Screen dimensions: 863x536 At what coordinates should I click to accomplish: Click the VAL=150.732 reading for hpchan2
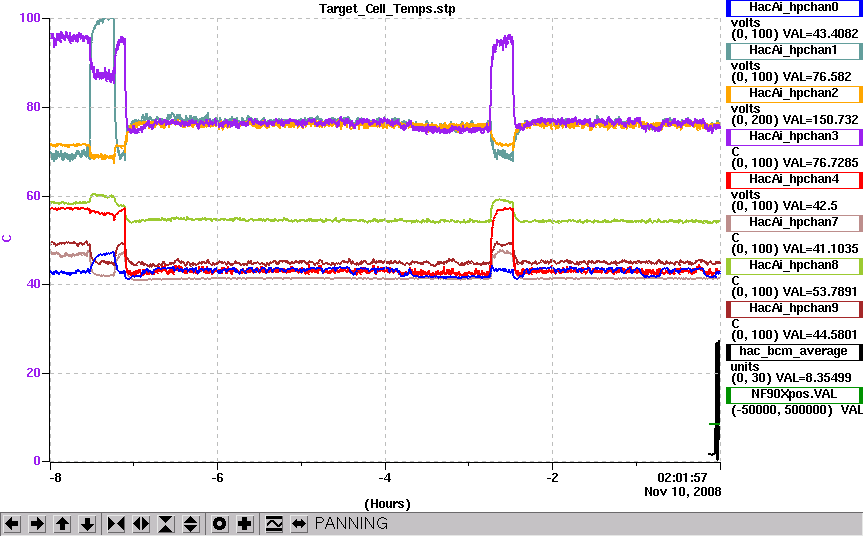[820, 120]
